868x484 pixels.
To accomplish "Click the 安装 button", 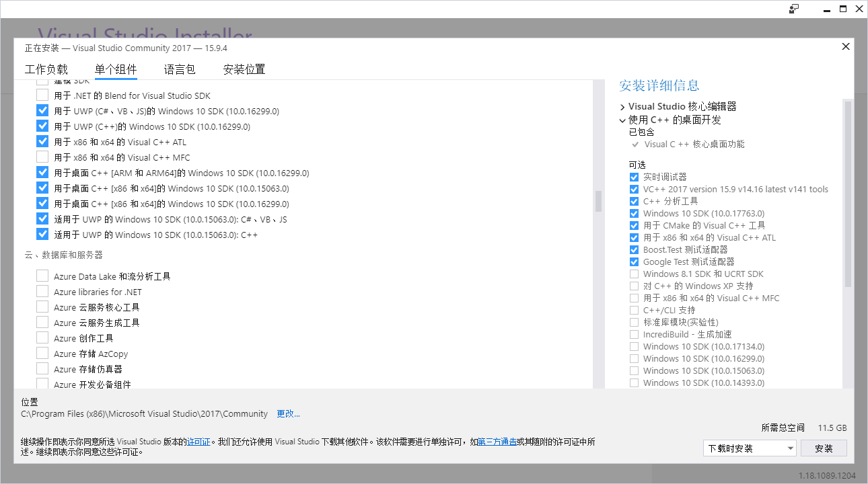I will 824,448.
